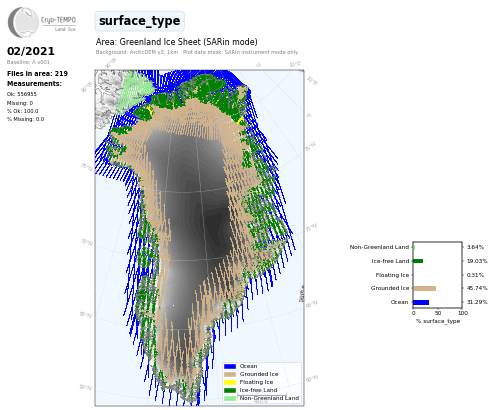Click the % surface_type axis label

click(438, 321)
